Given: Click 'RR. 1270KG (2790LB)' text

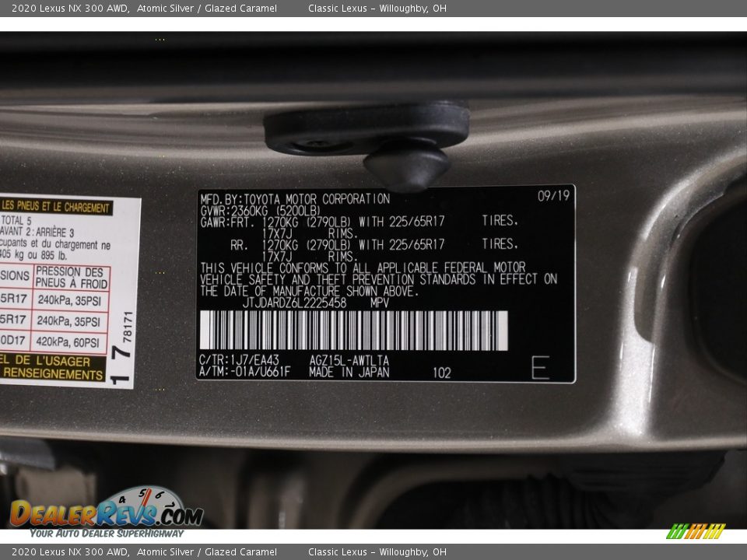Looking at the screenshot, I should pos(290,245).
